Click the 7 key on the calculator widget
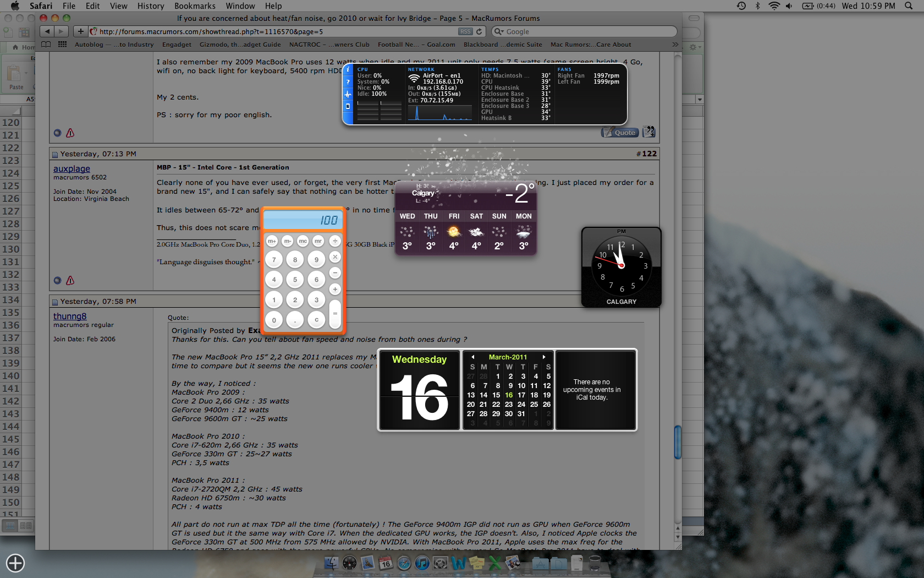924x578 pixels. coord(274,260)
